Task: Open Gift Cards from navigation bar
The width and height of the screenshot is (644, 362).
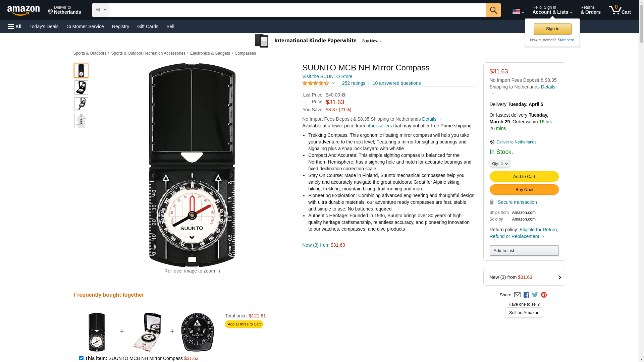Action: click(x=148, y=26)
